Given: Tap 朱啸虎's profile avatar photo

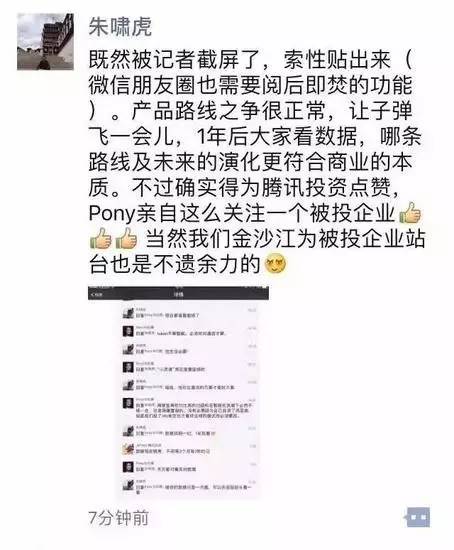Looking at the screenshot, I should click(x=46, y=41).
